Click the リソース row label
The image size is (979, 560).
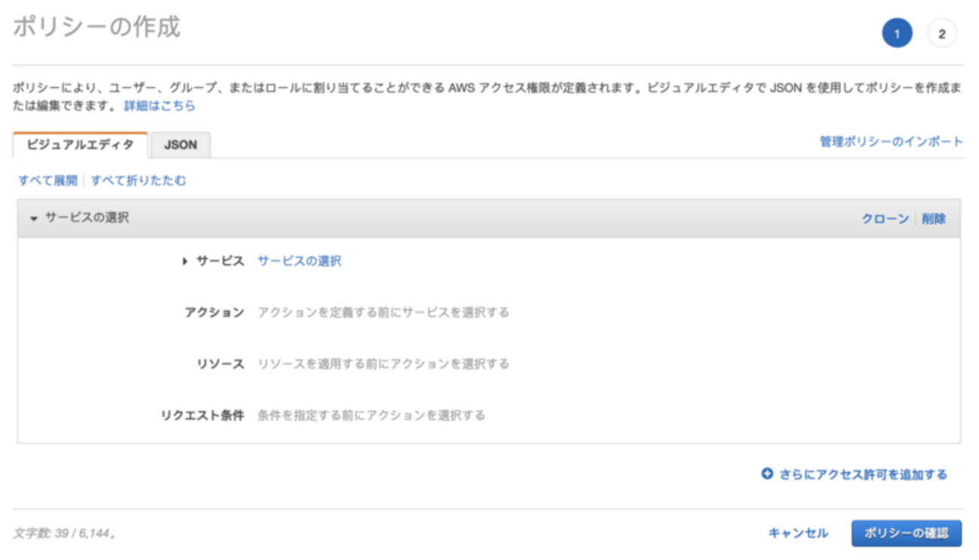click(x=221, y=364)
